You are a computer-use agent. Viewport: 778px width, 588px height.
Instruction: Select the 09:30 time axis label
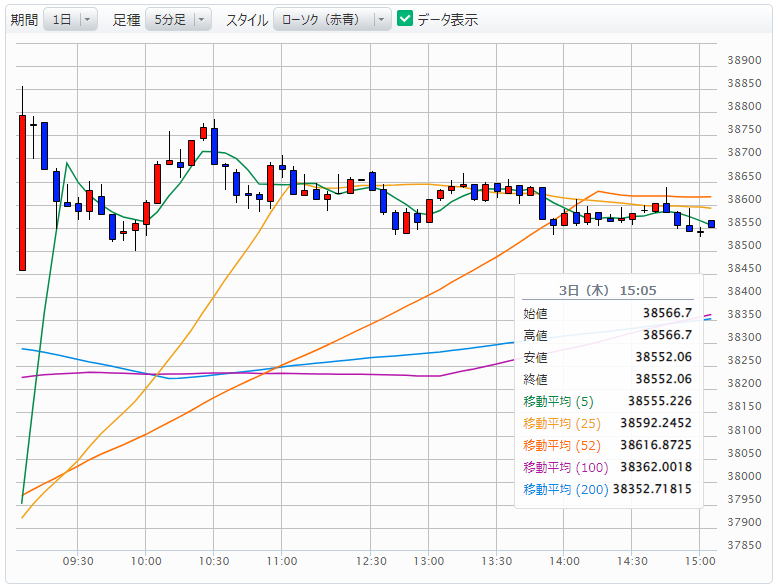[78, 561]
